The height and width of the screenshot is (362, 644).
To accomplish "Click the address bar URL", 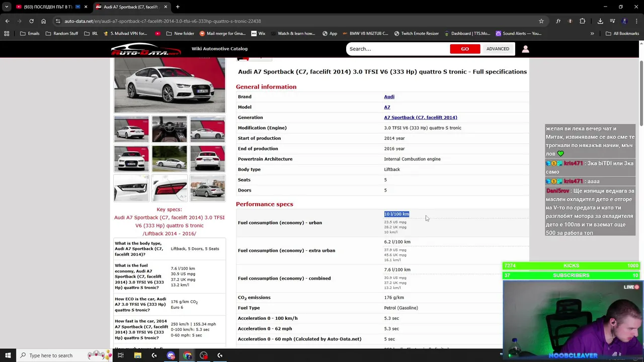I will point(163,21).
